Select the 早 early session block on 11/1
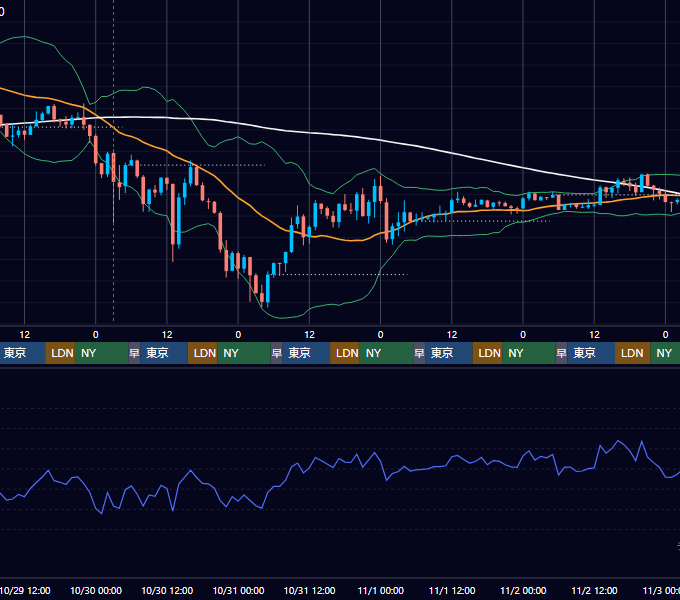 pyautogui.click(x=419, y=353)
